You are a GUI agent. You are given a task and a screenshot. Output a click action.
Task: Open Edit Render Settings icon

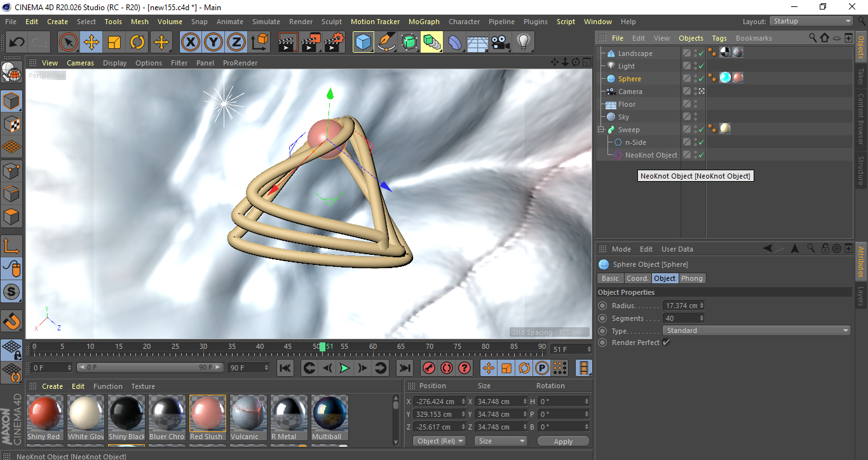[x=334, y=43]
